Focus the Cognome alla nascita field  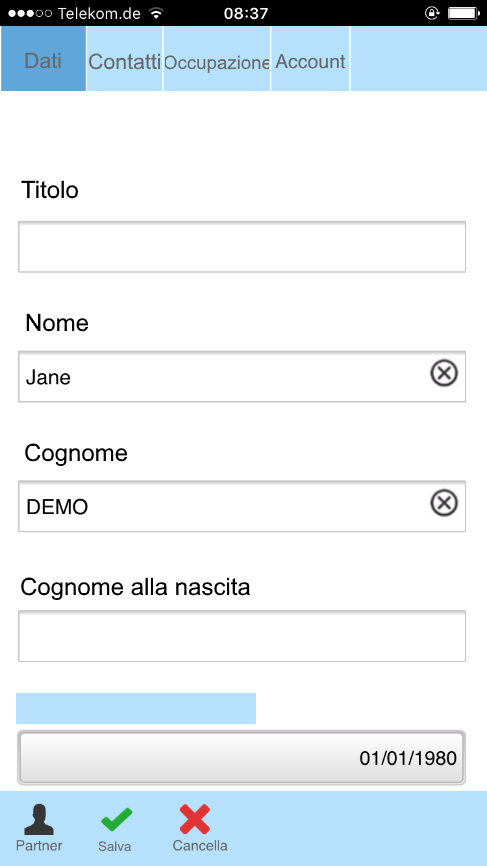242,636
